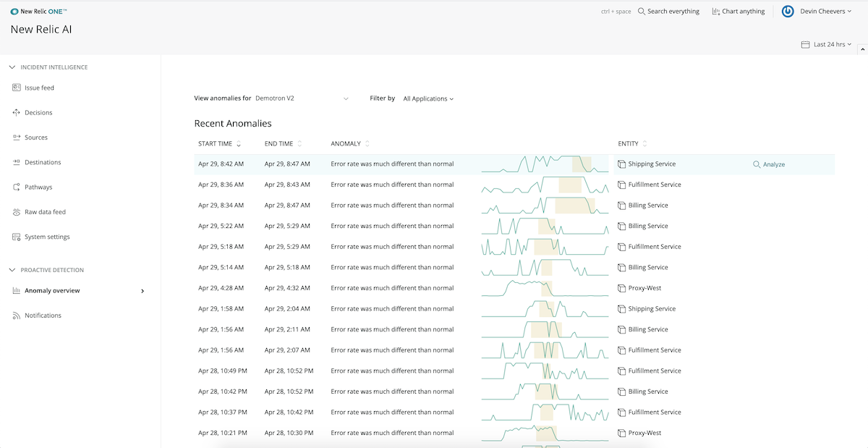Image resolution: width=868 pixels, height=448 pixels.
Task: Sort by the Entity column
Action: pos(633,143)
